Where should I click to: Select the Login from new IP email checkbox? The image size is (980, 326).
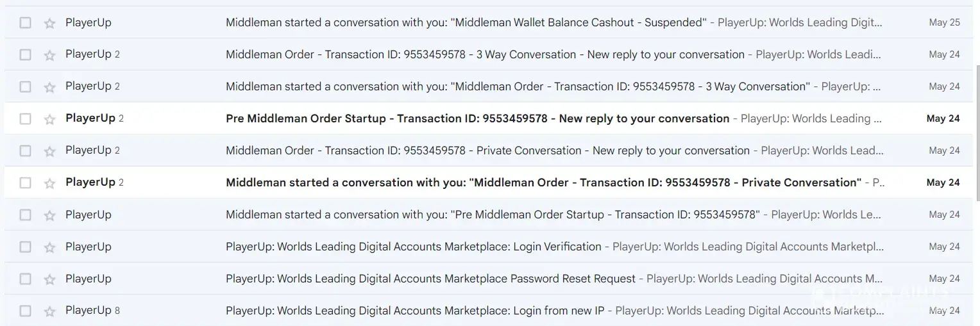25,311
